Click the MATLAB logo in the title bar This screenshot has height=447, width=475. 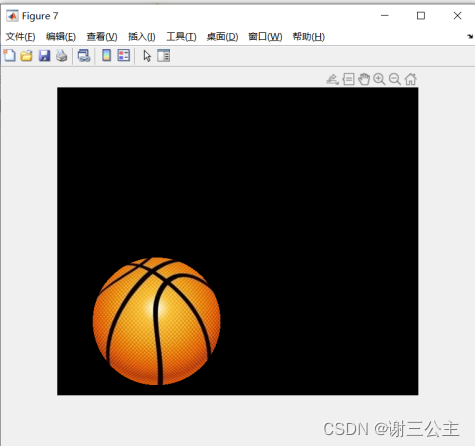coord(12,16)
